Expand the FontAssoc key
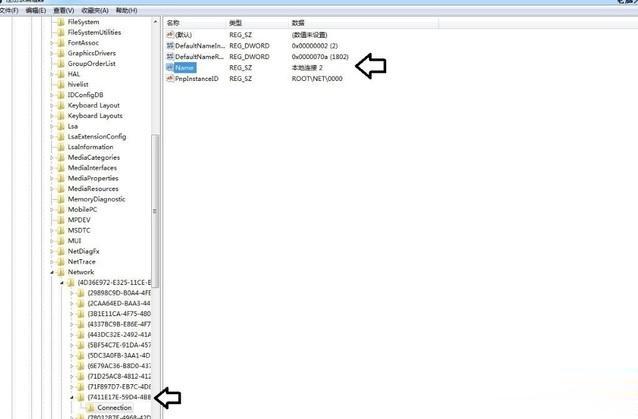Screen dimensions: 638x419 point(52,43)
